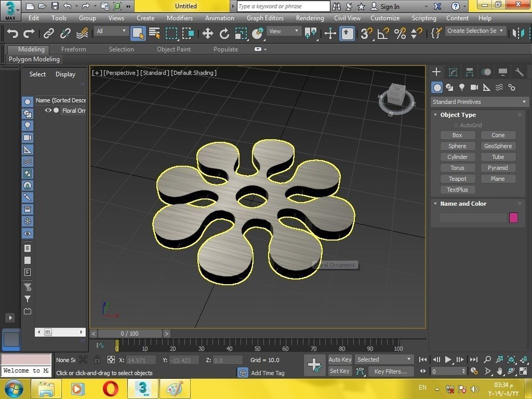The width and height of the screenshot is (532, 399).
Task: Open the Opera browser from the taskbar
Action: point(110,389)
